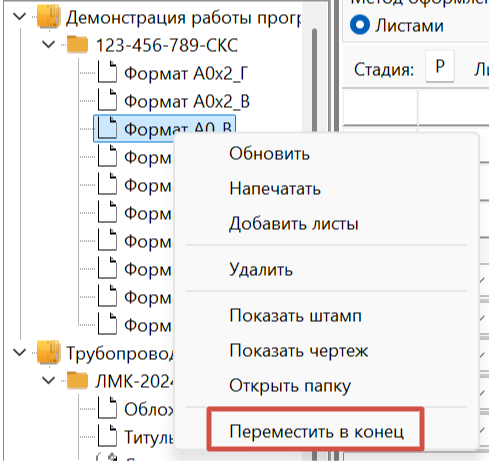Screen dimensions: 489x461
Task: Click the Формат A0x2_В sheet icon
Action: (x=107, y=100)
